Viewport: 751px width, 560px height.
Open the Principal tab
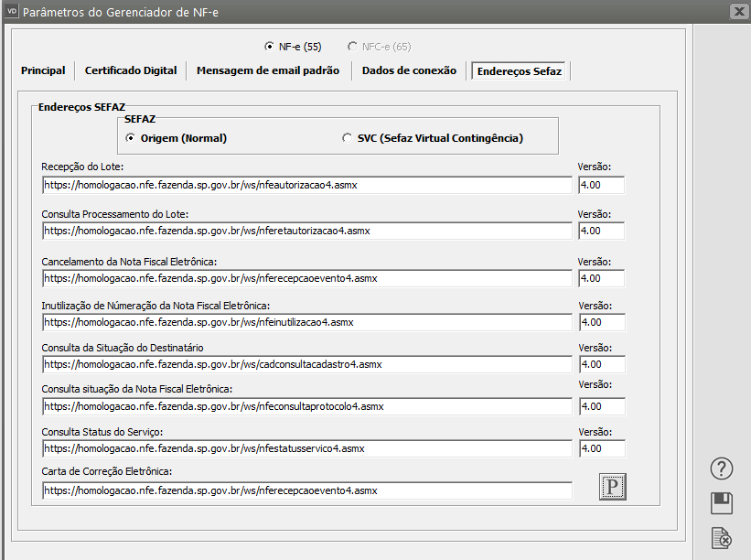(x=43, y=70)
